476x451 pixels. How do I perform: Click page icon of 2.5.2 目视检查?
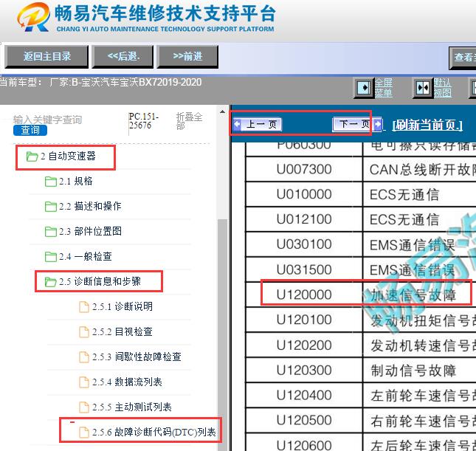point(84,331)
